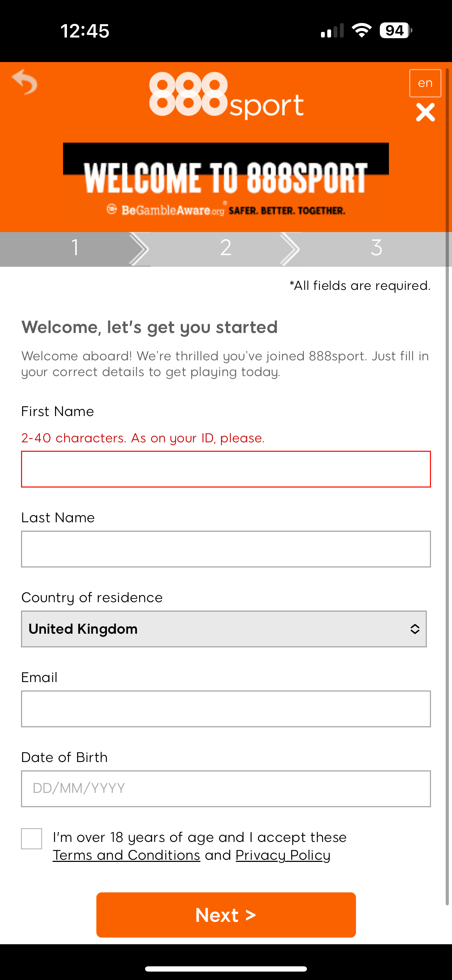
Task: Tap the Wi-Fi status icon
Action: click(362, 30)
